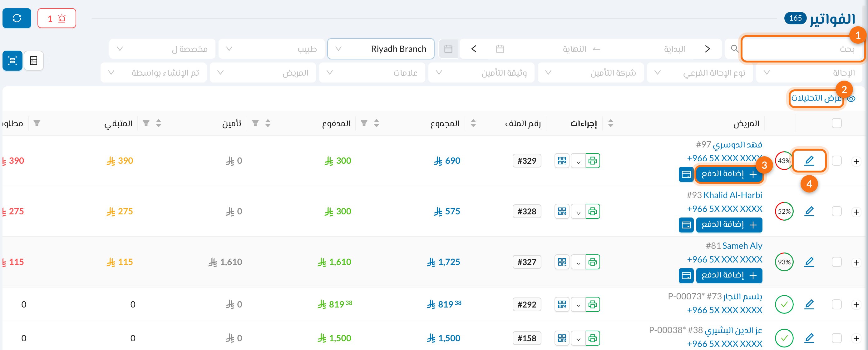Show the QR code for invoice #158
868x350 pixels.
click(x=562, y=338)
